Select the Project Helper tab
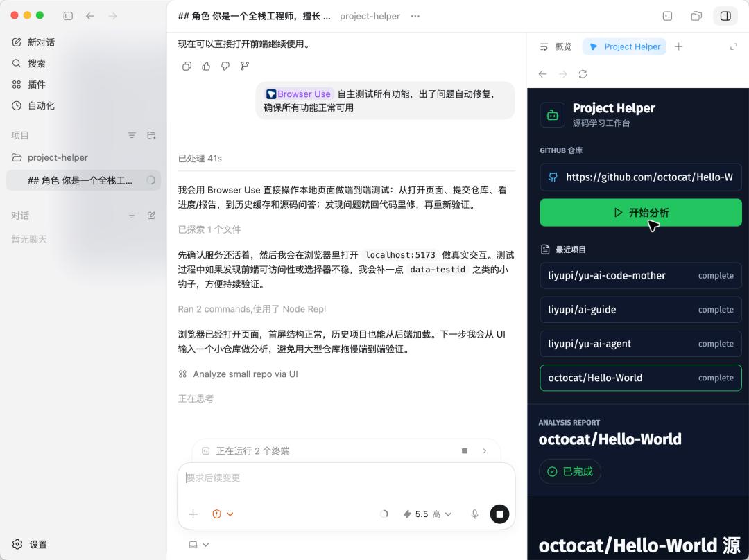The image size is (749, 560). click(624, 47)
